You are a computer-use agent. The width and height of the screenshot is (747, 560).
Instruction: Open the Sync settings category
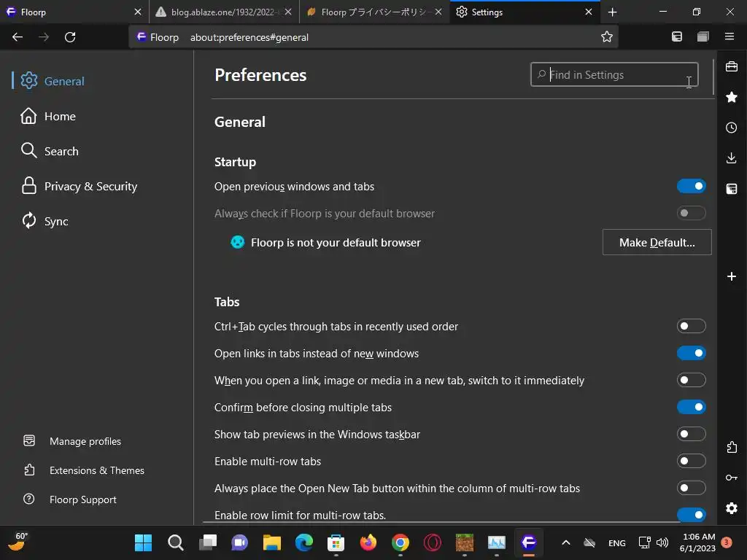(x=44, y=222)
